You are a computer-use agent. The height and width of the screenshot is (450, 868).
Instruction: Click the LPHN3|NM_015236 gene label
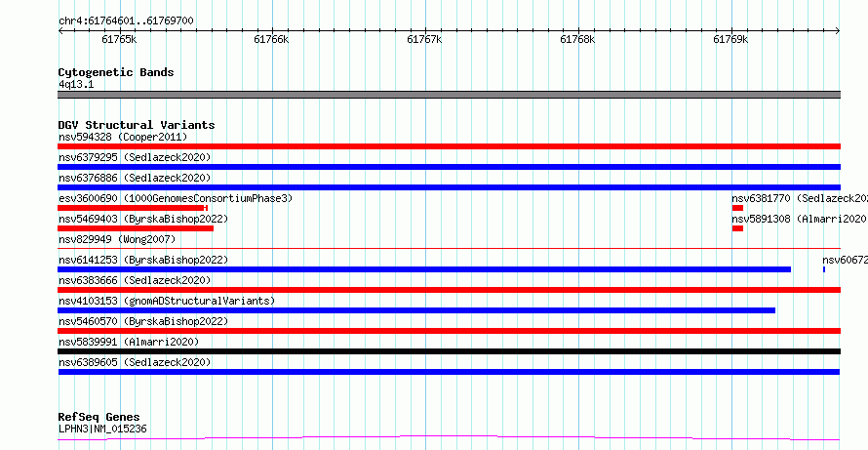pos(102,429)
